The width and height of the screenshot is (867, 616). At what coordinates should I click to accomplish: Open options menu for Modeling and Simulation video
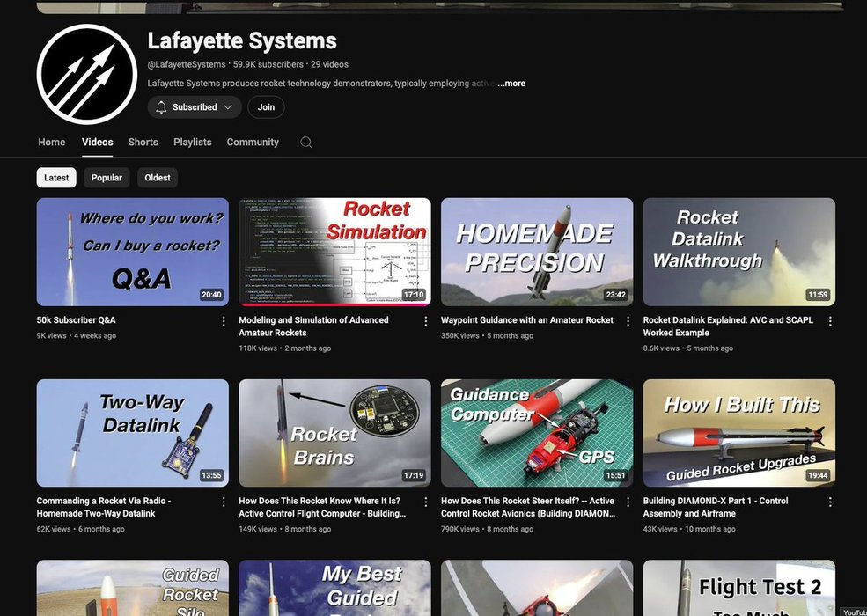(426, 321)
